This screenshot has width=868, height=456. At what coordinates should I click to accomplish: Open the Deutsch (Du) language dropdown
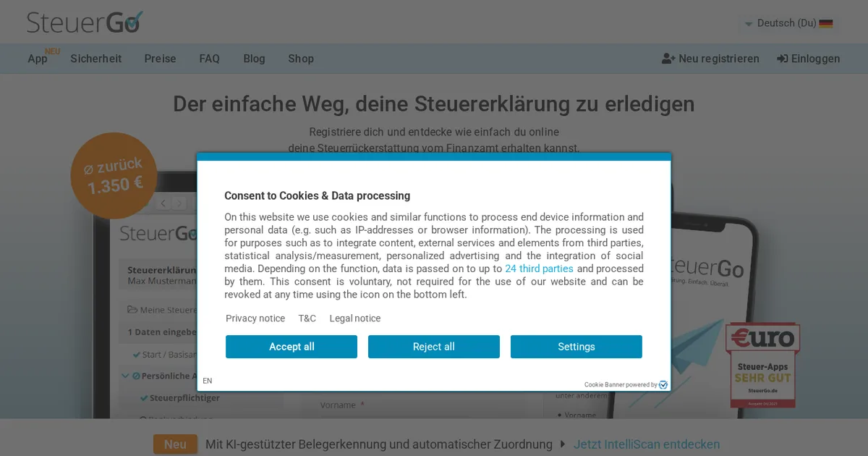pos(788,23)
